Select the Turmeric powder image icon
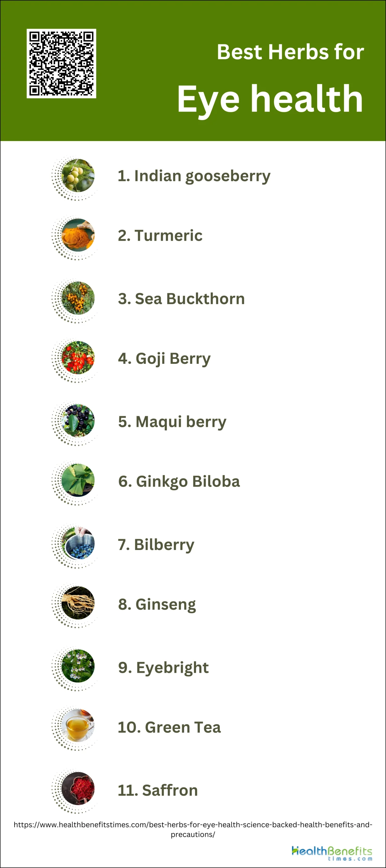Viewport: 386px width, 868px height. pyautogui.click(x=78, y=235)
